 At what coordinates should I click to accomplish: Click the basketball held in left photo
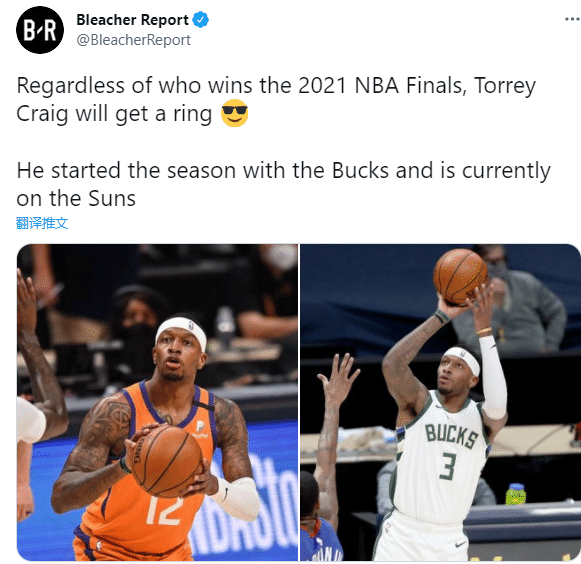pos(166,461)
